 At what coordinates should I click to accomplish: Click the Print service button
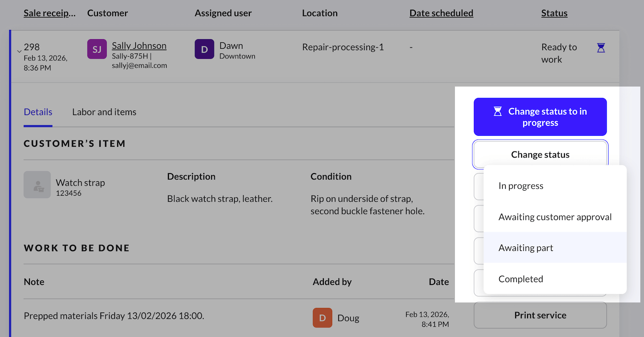point(540,315)
